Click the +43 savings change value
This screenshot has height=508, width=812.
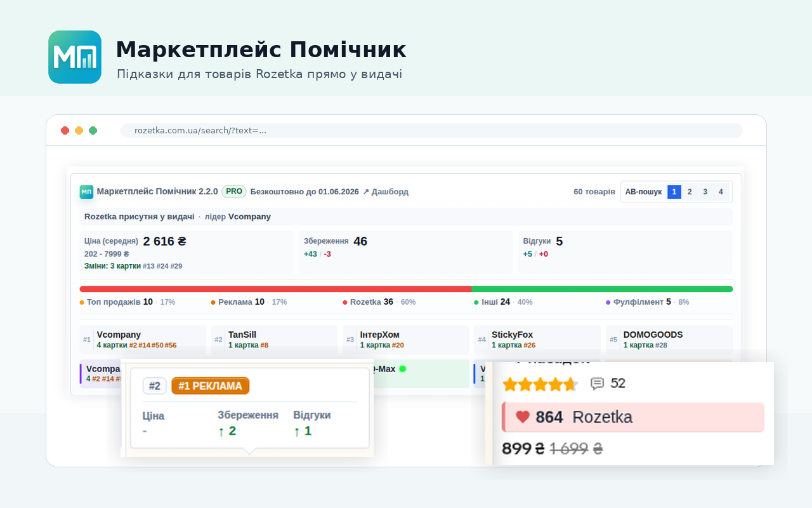pos(310,254)
